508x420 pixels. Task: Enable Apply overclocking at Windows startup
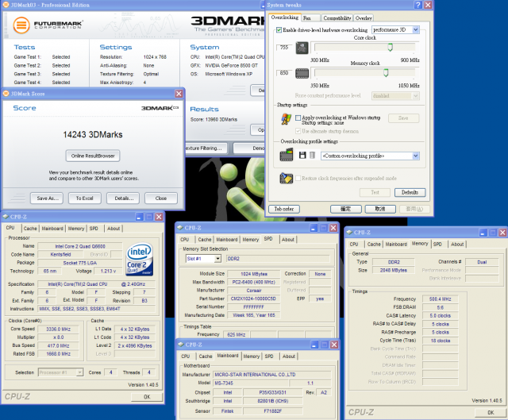click(x=298, y=118)
